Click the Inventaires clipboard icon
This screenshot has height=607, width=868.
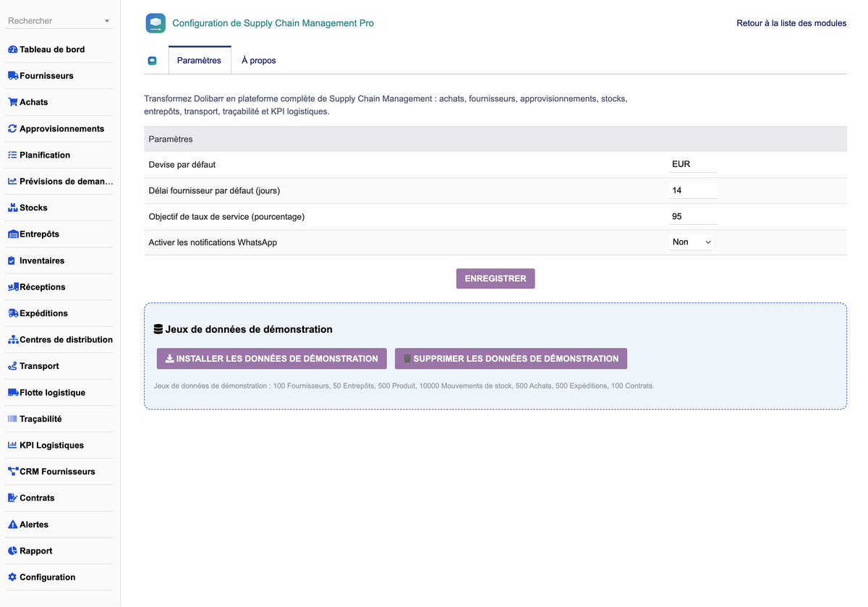12,260
